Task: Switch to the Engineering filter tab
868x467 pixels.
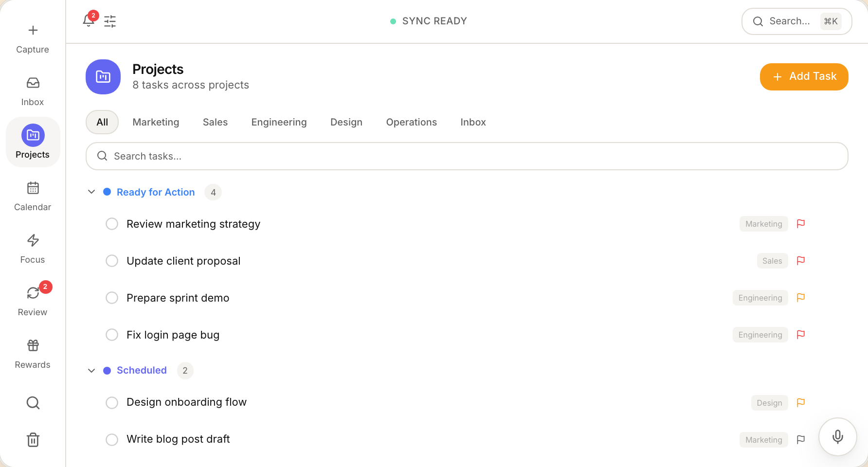Action: [279, 122]
